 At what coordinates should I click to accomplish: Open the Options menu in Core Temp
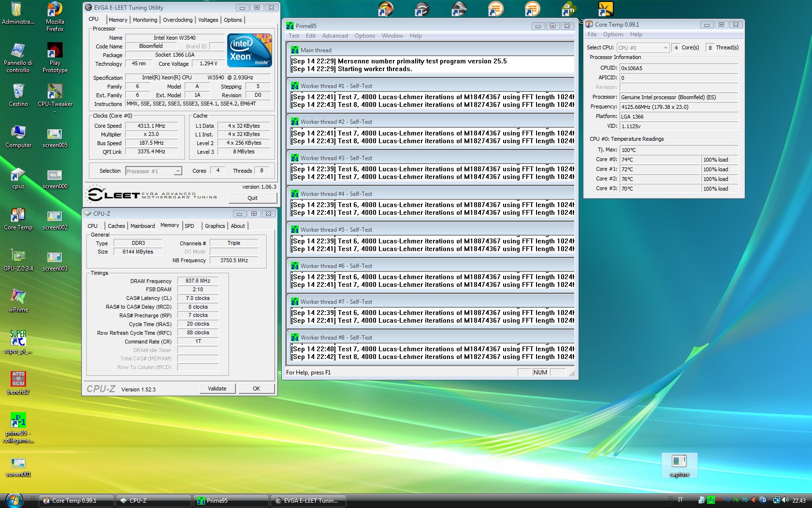click(613, 34)
